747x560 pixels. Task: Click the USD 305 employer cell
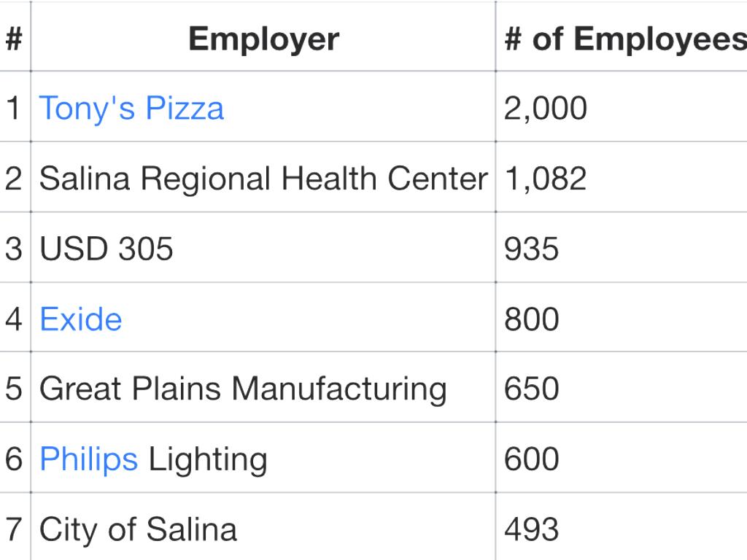click(107, 249)
